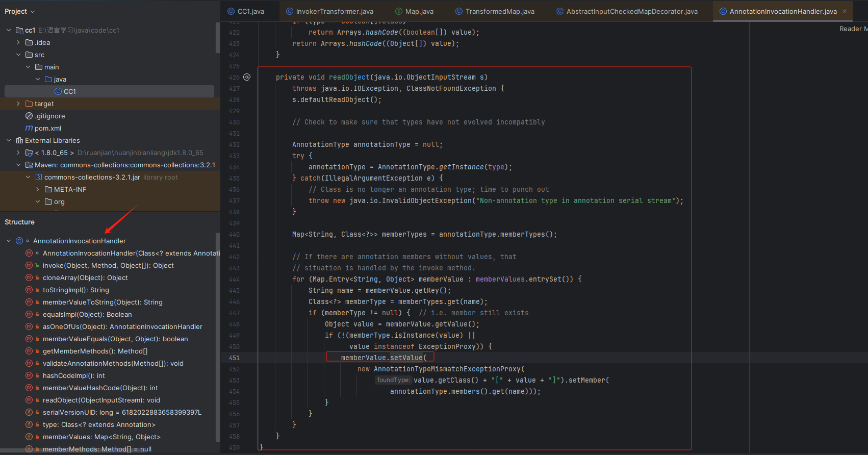This screenshot has height=455, width=868.
Task: Collapse the AnnotationInvocationHandler structure node
Action: coord(9,241)
